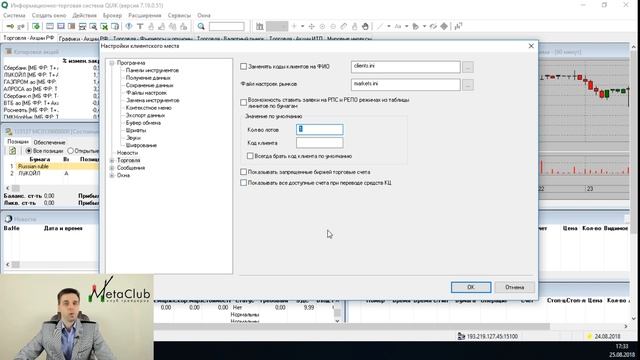Viewport: 640px width, 360px height.
Task: Click the QUIK logo icon in title bar
Action: pos(4,5)
